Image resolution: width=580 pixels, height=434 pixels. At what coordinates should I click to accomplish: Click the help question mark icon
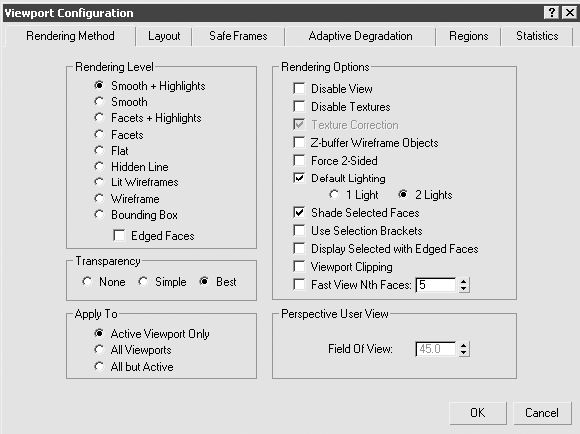click(x=552, y=13)
